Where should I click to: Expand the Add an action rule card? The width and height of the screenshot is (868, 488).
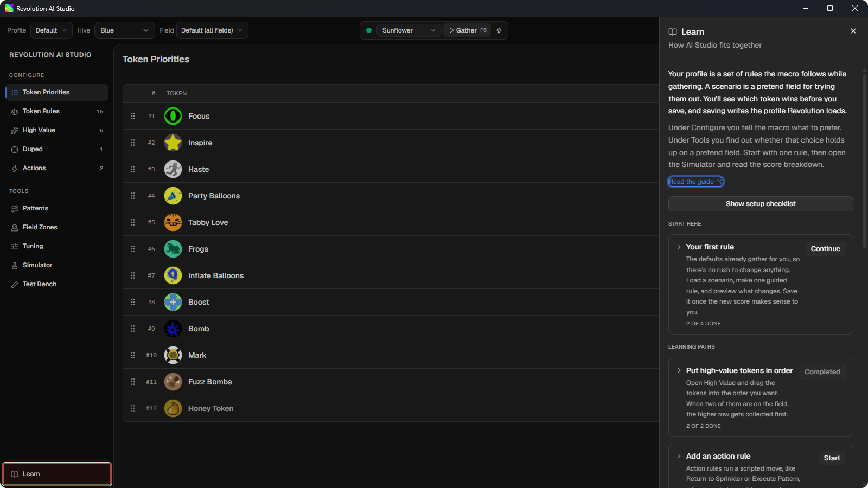(x=679, y=456)
